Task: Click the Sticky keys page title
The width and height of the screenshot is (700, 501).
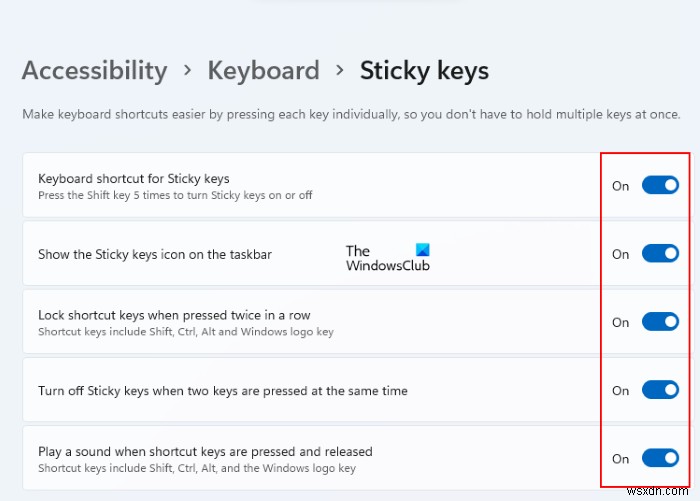Action: coord(424,71)
